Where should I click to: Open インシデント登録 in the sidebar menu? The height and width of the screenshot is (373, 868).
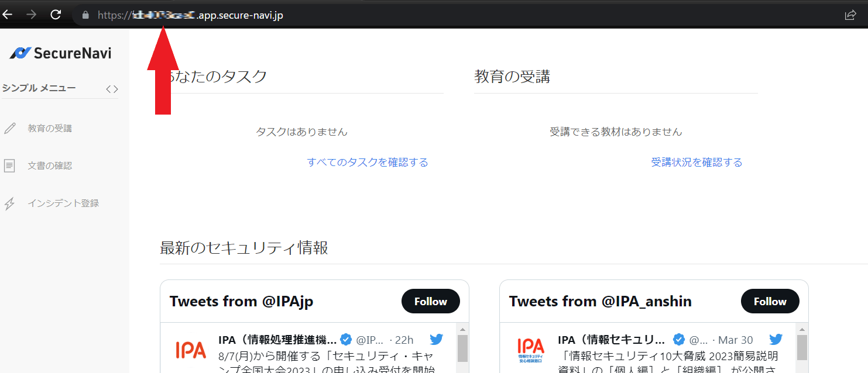click(63, 203)
